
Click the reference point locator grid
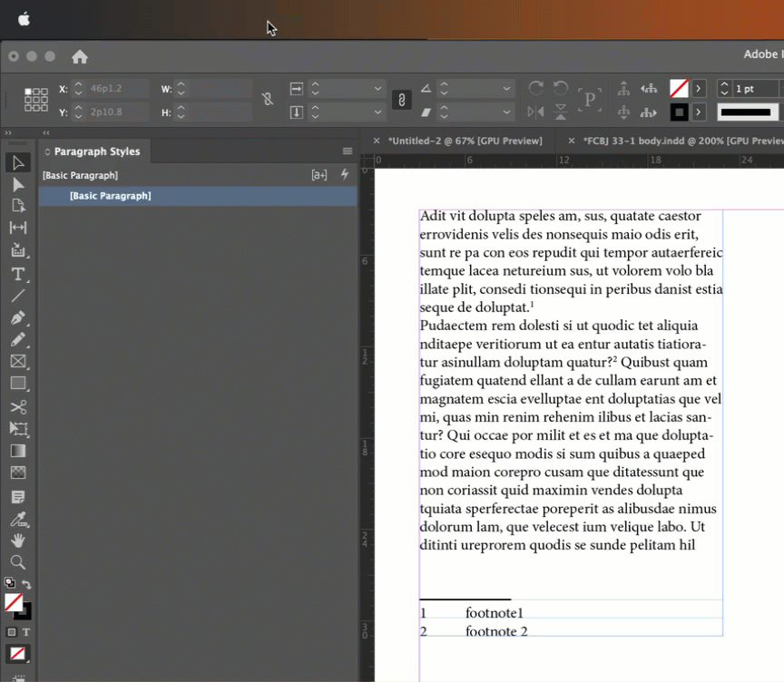[36, 100]
